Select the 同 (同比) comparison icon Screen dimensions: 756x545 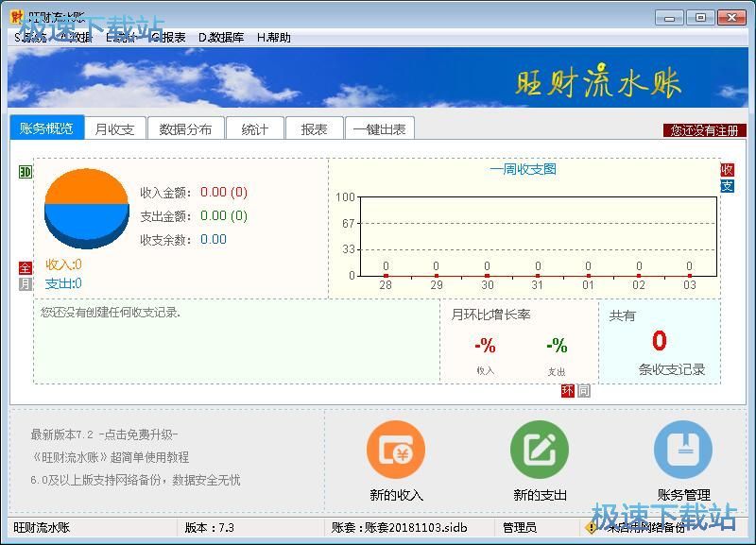pos(583,390)
